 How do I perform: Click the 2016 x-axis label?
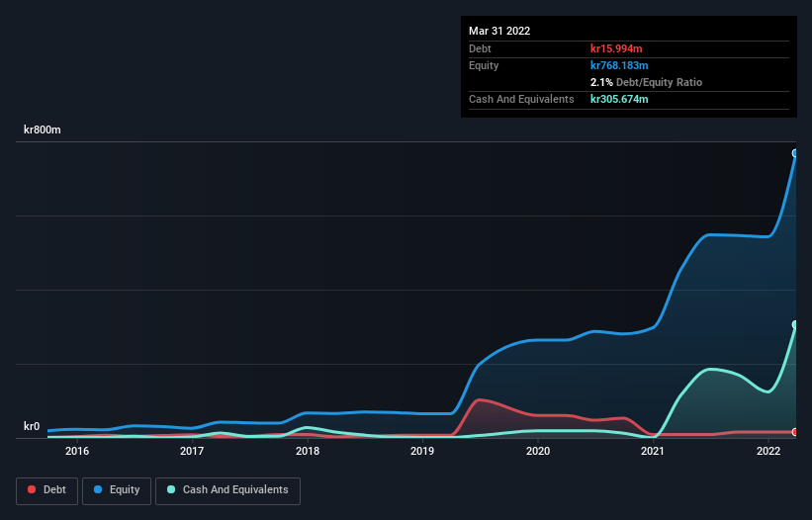(77, 451)
